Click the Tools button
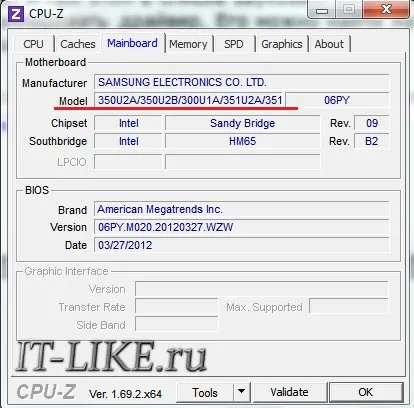 [x=205, y=392]
